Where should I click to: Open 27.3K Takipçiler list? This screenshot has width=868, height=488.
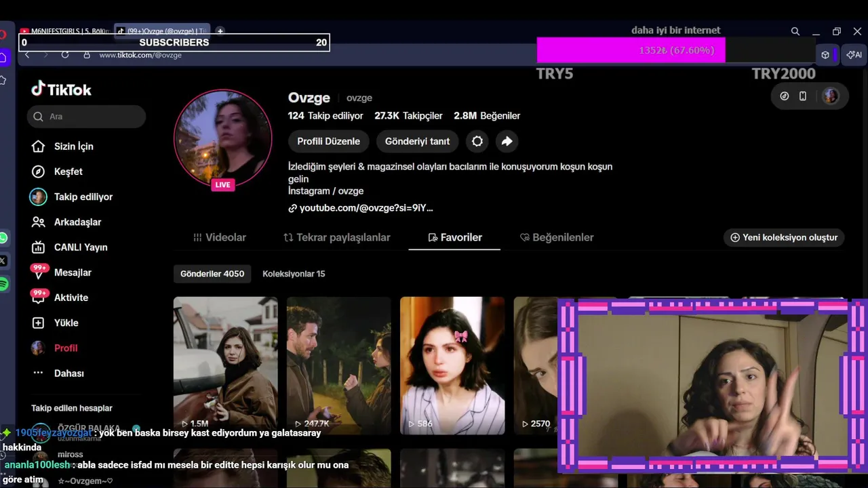pyautogui.click(x=408, y=116)
